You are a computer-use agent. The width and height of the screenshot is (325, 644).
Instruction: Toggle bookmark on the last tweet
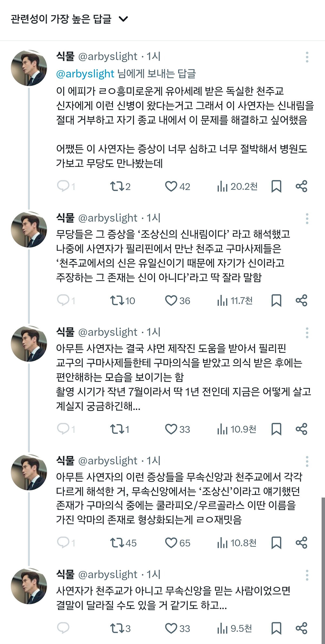[276, 628]
